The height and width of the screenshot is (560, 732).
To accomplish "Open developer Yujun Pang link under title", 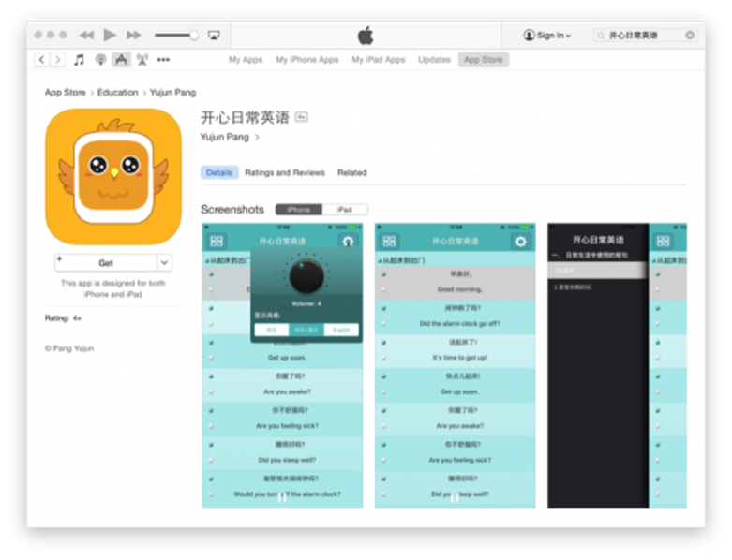I will tap(230, 137).
